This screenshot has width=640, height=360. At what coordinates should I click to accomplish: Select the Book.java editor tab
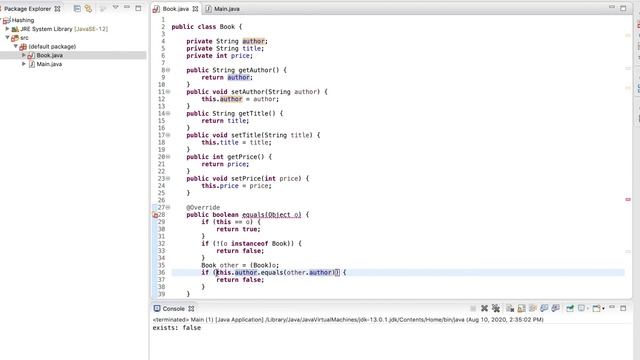coord(176,9)
